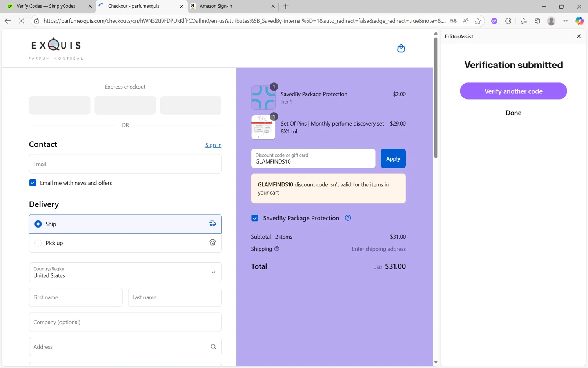Focus the First name field
The image size is (588, 368).
pyautogui.click(x=76, y=297)
